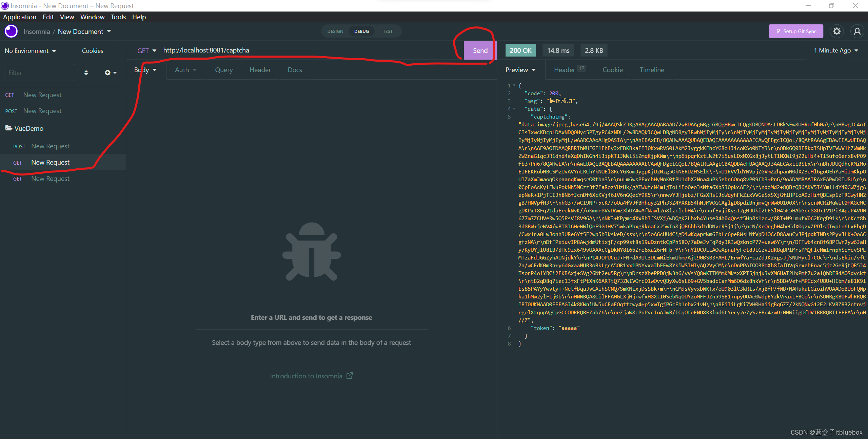Click the sort requests arrows icon
This screenshot has width=868, height=439.
coord(86,72)
